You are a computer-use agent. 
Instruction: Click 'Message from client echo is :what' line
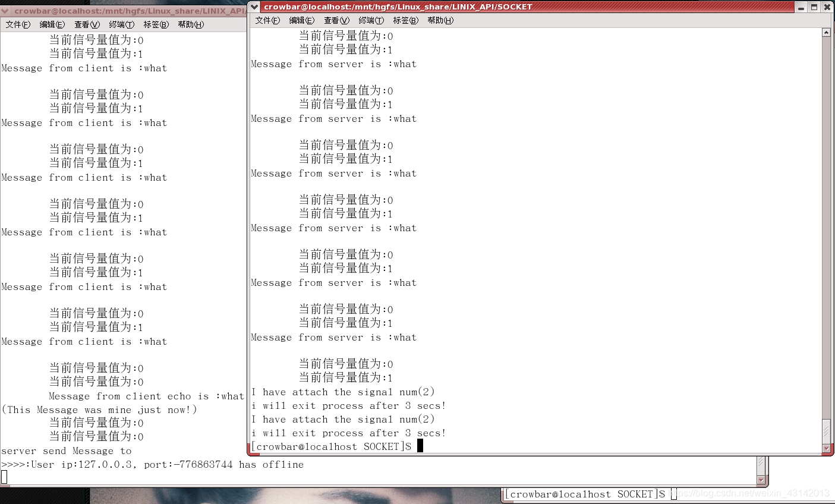[146, 396]
